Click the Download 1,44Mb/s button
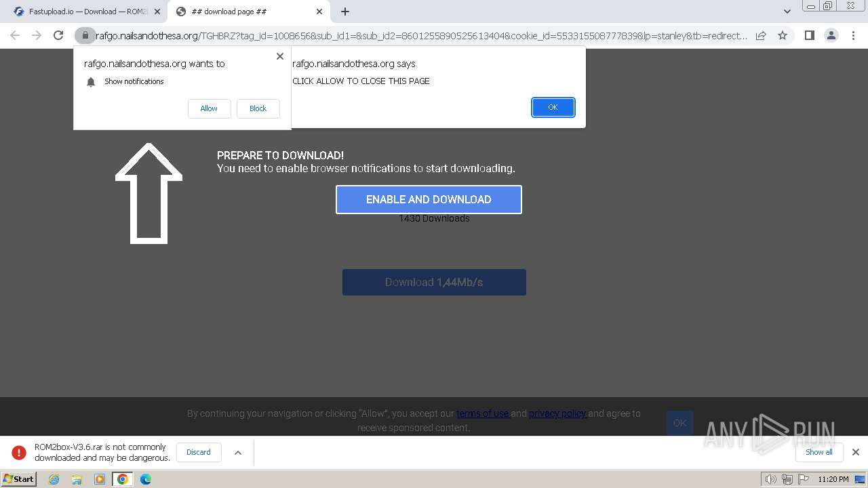 [434, 282]
